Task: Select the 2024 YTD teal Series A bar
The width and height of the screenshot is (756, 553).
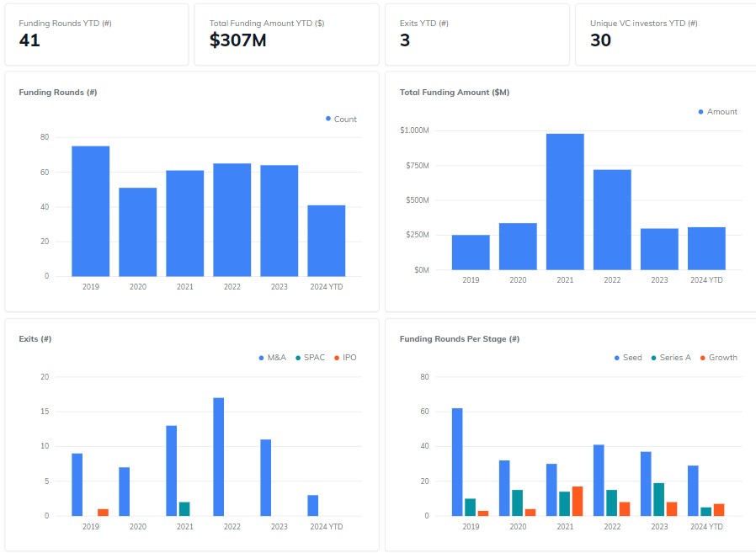Action: (x=706, y=512)
